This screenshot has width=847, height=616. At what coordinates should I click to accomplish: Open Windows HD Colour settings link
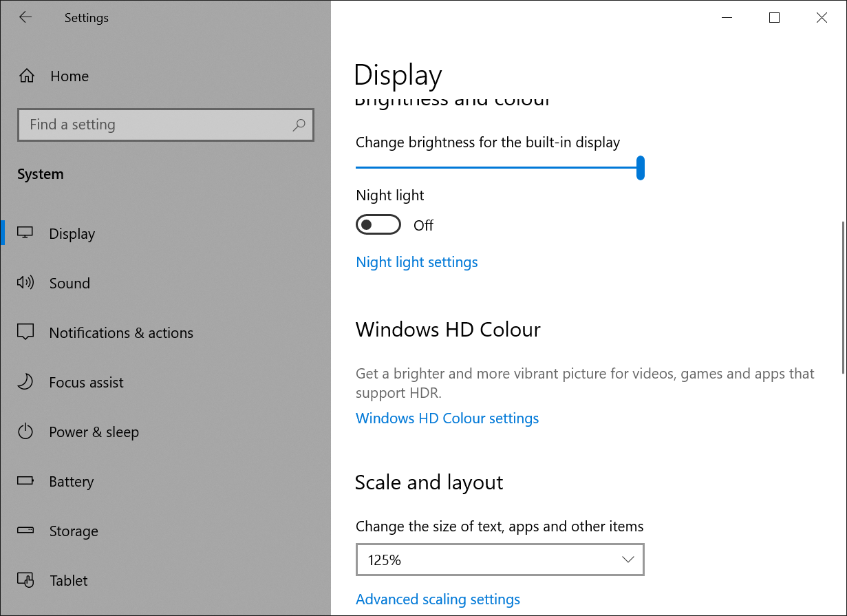pyautogui.click(x=447, y=418)
